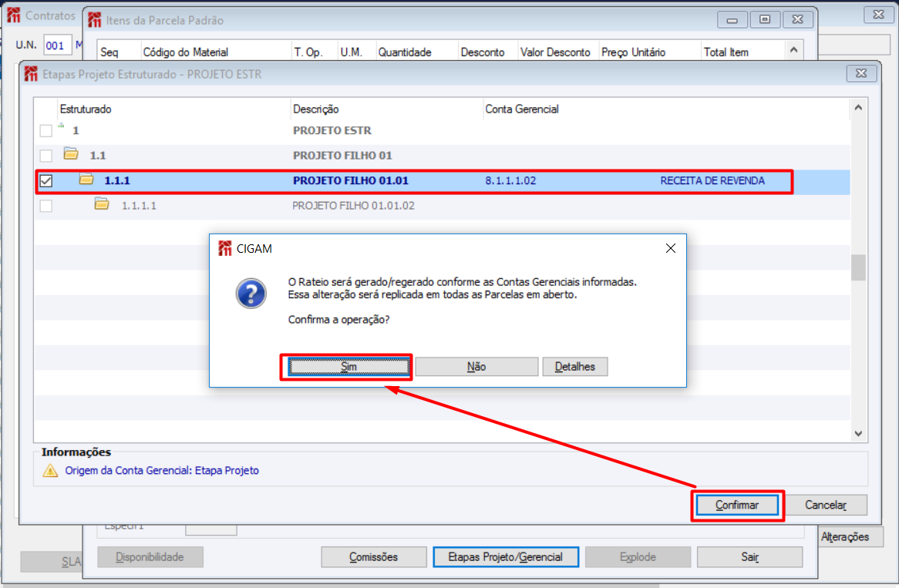Click the Contratos window icon
This screenshot has width=899, height=588.
(14, 15)
